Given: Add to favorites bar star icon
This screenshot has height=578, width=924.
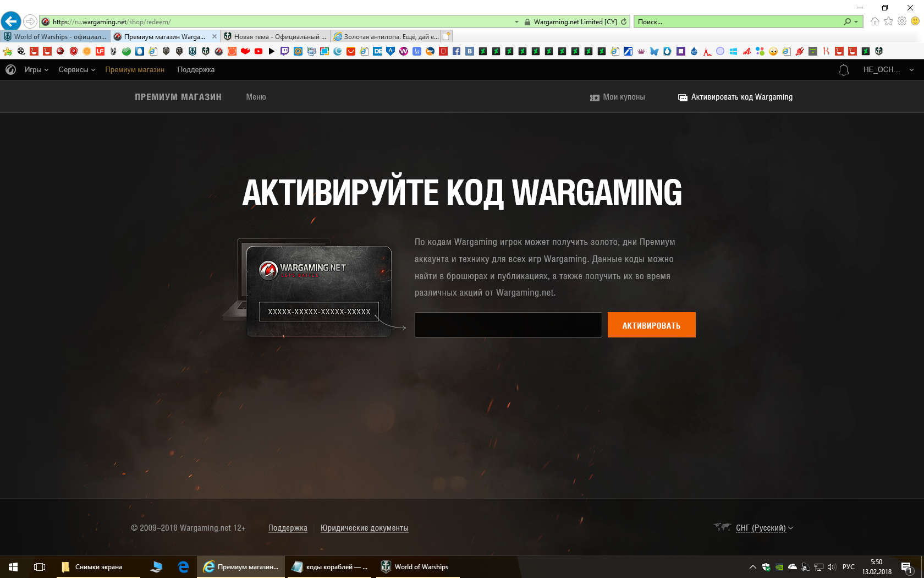Looking at the screenshot, I should click(x=8, y=51).
